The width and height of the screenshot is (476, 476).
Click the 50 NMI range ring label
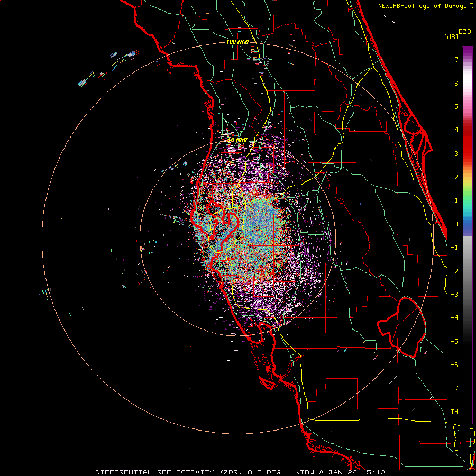click(x=237, y=140)
